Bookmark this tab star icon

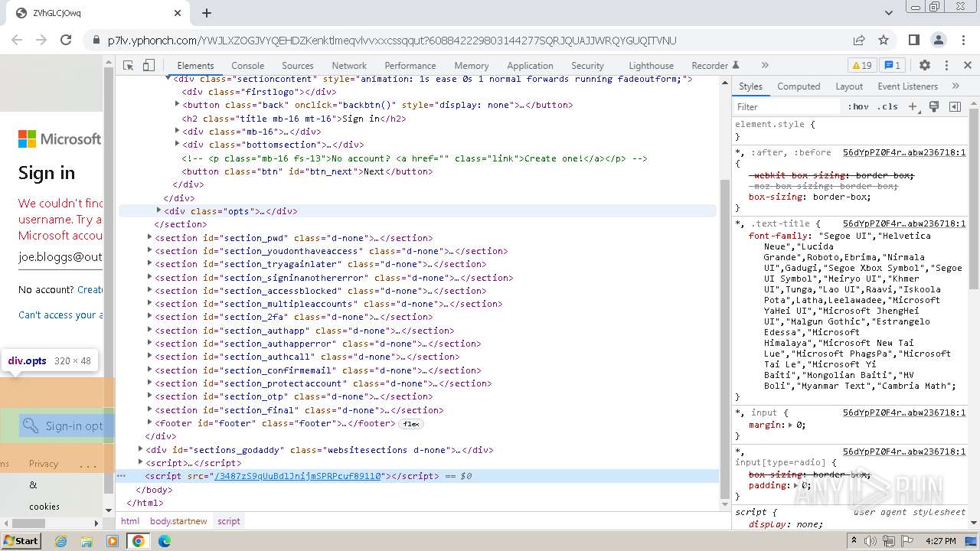(884, 41)
